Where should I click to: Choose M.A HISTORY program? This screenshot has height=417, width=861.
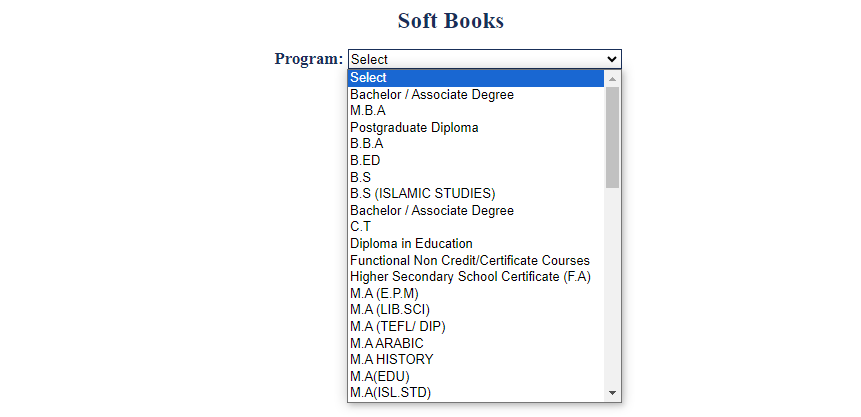click(x=476, y=359)
